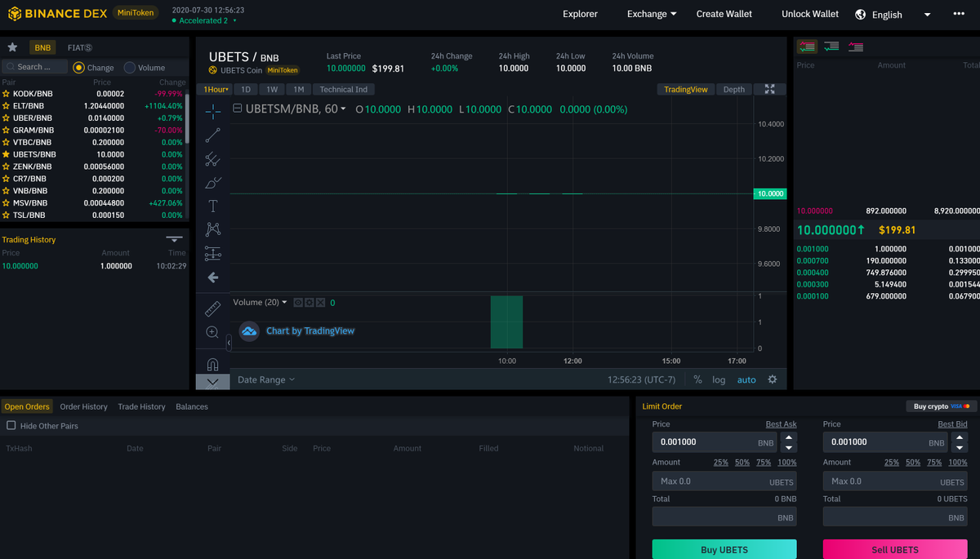Select the Change radio option
980x559 pixels.
point(78,68)
